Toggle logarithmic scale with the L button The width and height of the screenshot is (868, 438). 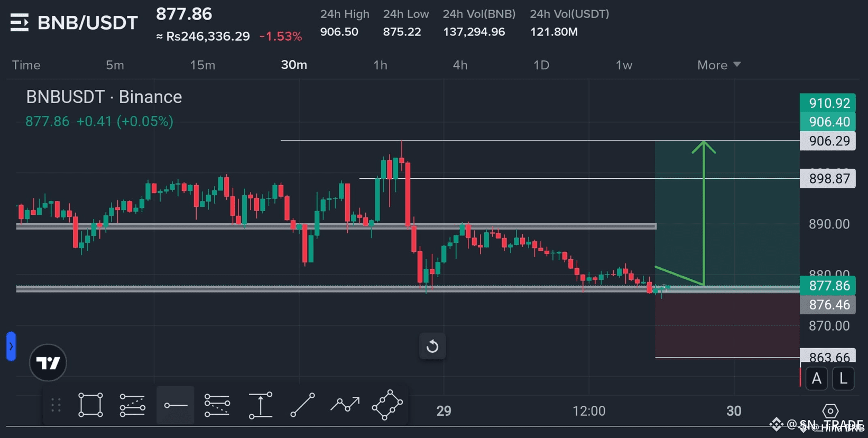[843, 379]
